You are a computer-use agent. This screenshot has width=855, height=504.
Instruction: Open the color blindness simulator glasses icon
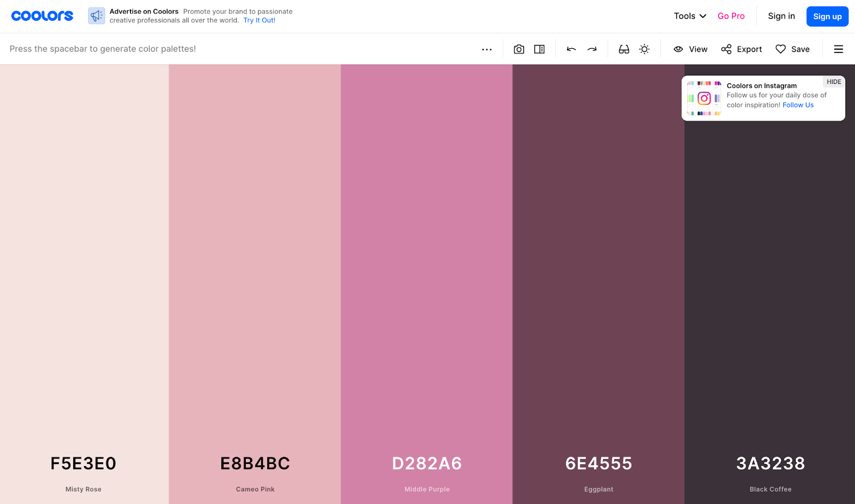623,49
